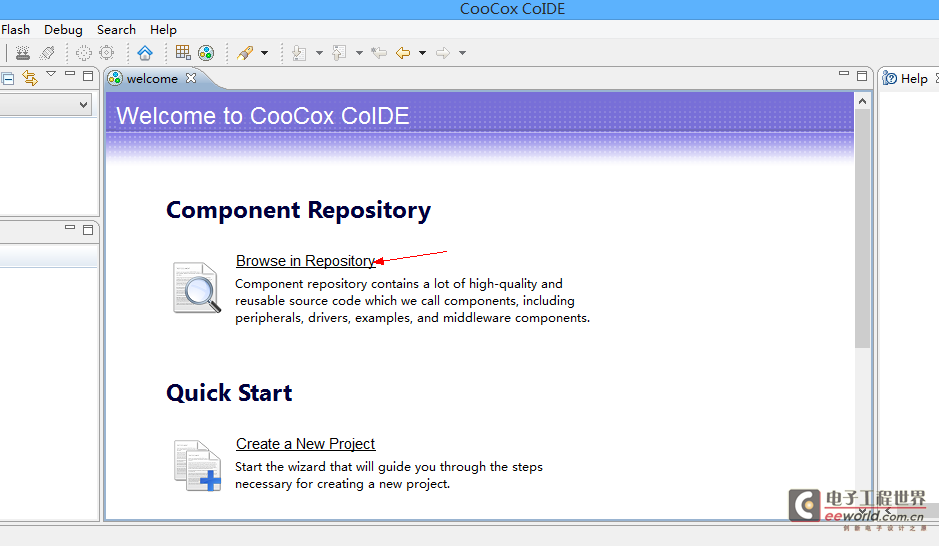Open the Search tool dropdown arrow
The height and width of the screenshot is (546, 939).
coord(264,53)
